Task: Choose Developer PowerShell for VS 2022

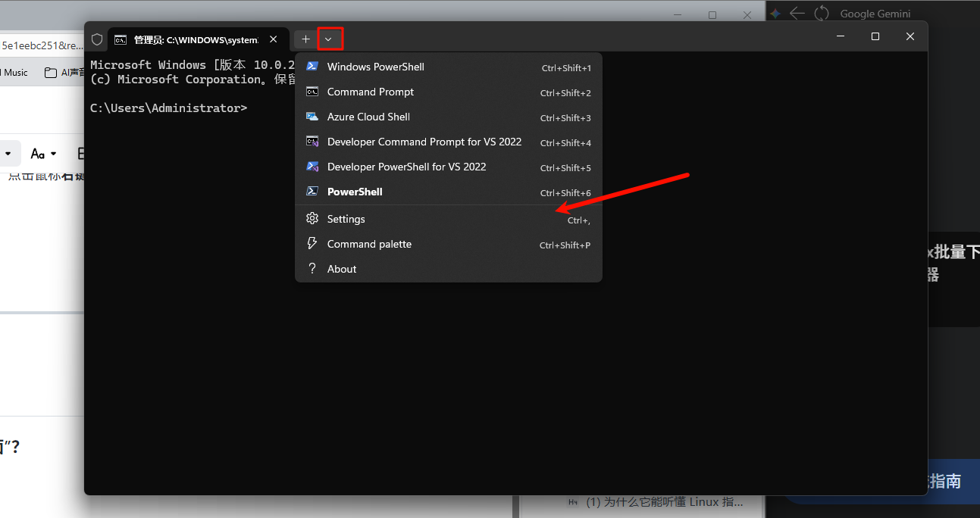Action: (x=406, y=167)
